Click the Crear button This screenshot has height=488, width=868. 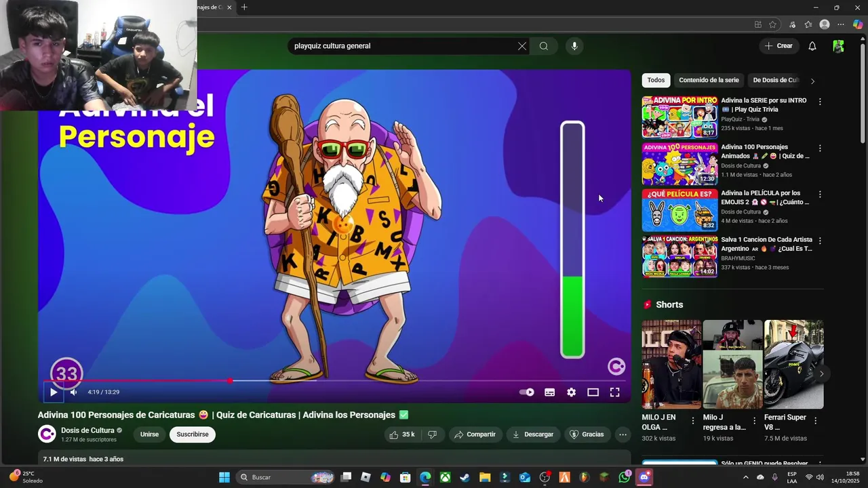click(778, 46)
